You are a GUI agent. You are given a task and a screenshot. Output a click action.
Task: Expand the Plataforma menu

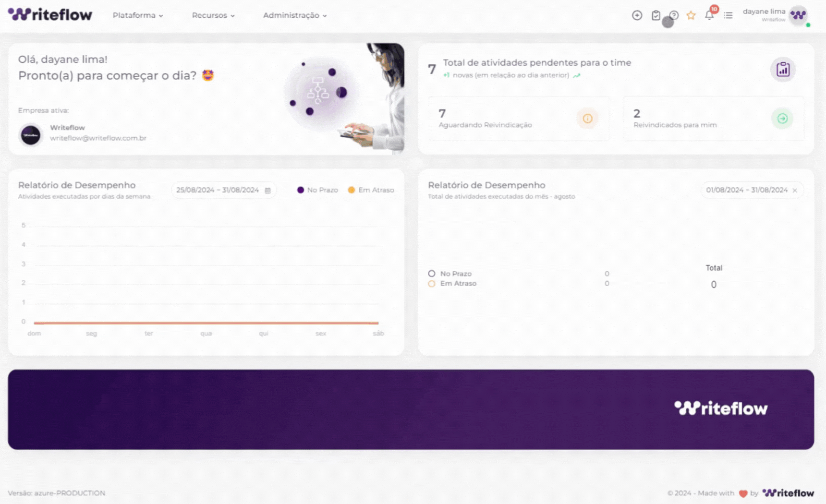(x=137, y=15)
